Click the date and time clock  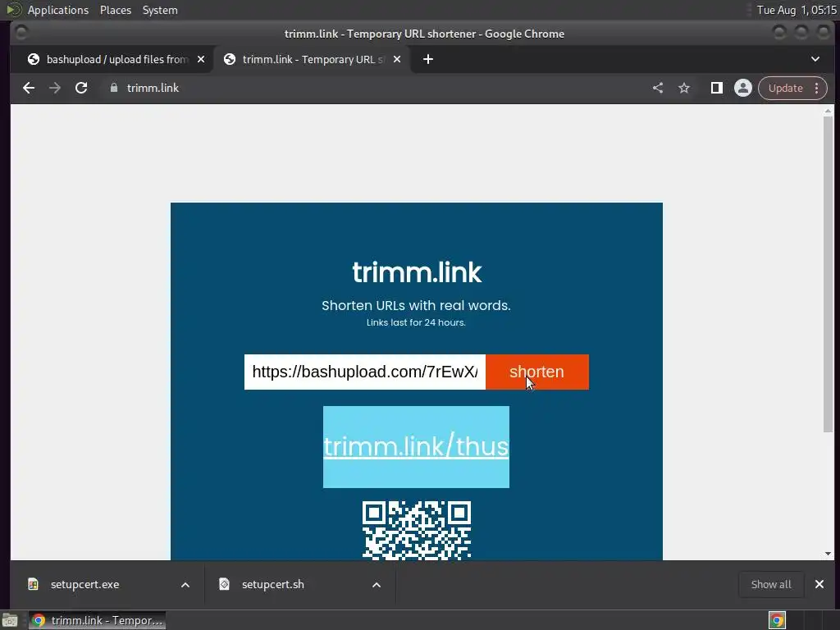pyautogui.click(x=796, y=10)
